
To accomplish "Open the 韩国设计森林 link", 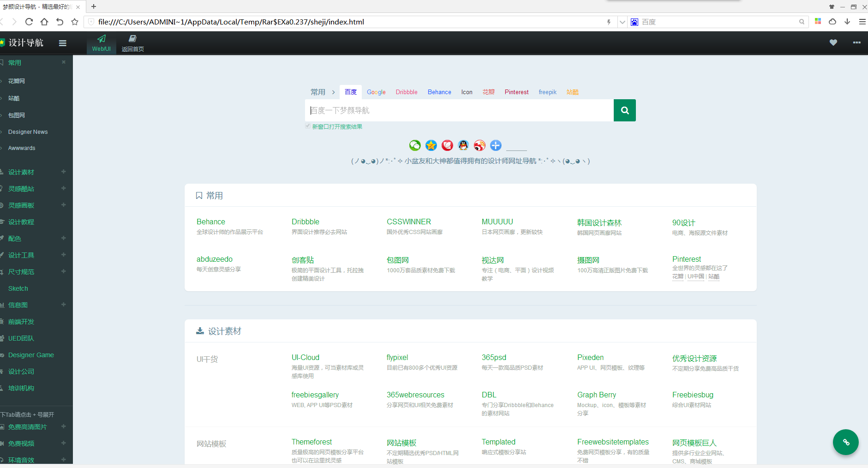I will [599, 223].
